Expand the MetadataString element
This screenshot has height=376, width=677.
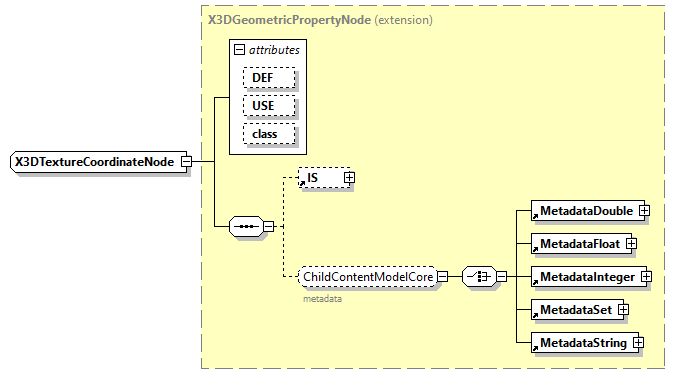638,342
